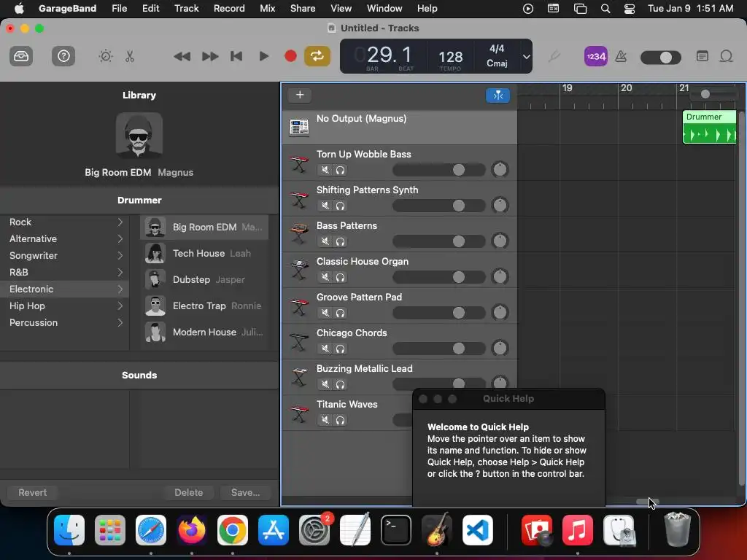Open the Track menu
The image size is (747, 560).
coord(186,8)
